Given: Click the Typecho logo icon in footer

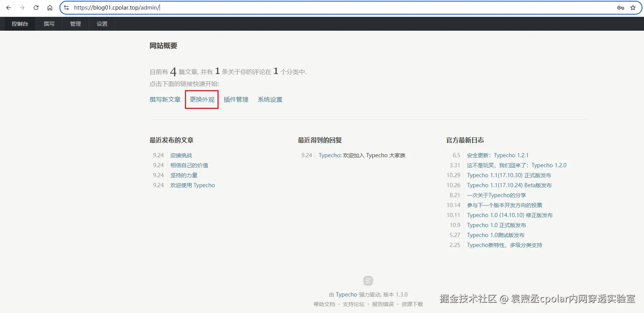Looking at the screenshot, I should tap(368, 281).
